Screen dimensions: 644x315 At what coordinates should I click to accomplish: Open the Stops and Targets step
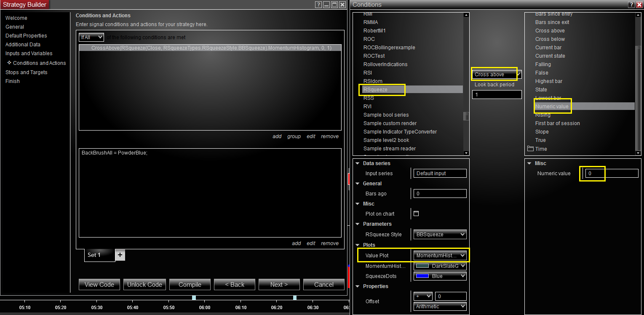pyautogui.click(x=27, y=72)
